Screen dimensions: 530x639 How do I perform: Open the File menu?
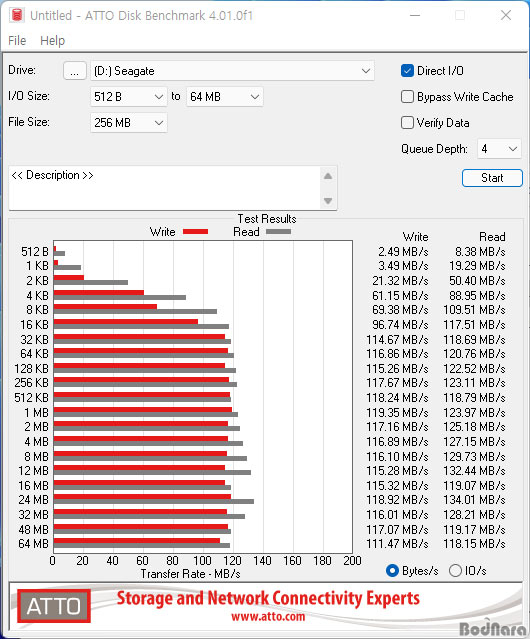click(17, 41)
